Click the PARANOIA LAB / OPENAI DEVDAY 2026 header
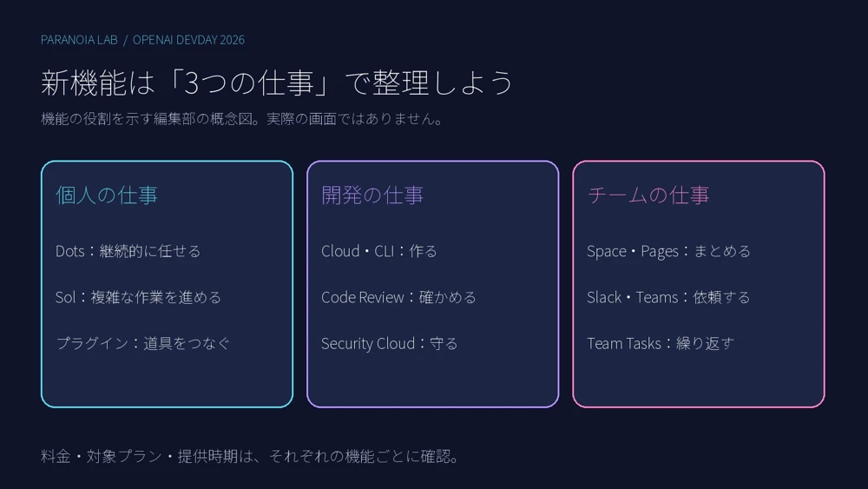Viewport: 868px width, 489px height. [x=143, y=40]
